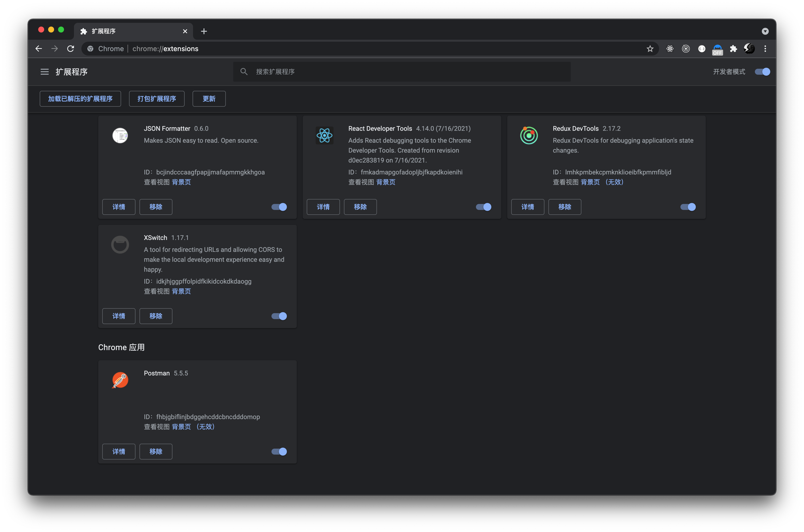804x532 pixels.
Task: Open Chrome's three-dot menu
Action: pyautogui.click(x=765, y=49)
